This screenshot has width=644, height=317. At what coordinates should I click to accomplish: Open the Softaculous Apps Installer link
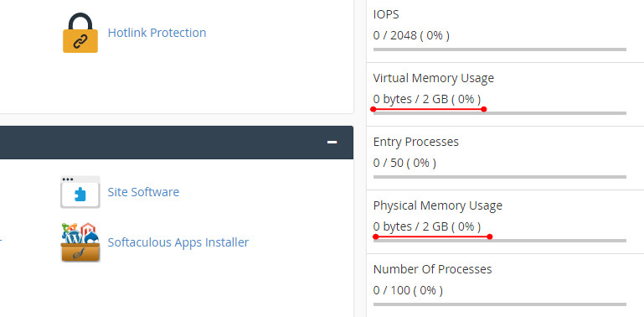[178, 242]
